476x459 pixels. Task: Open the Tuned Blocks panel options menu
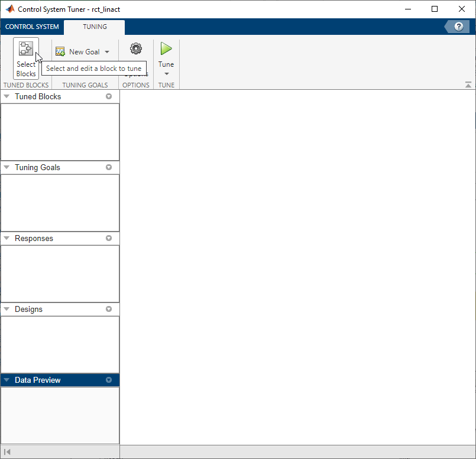109,96
